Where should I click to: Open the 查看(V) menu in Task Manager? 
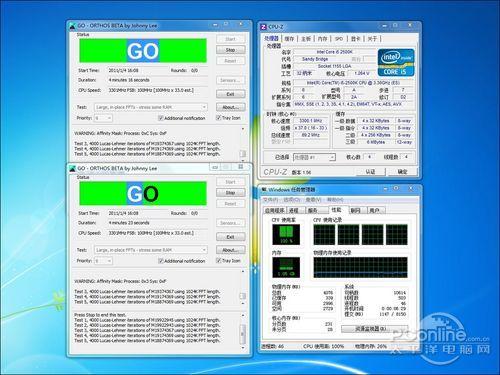click(313, 200)
